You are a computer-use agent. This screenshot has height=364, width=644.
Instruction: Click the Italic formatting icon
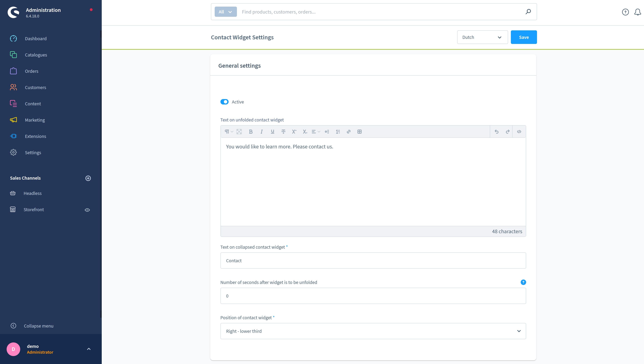click(x=261, y=131)
